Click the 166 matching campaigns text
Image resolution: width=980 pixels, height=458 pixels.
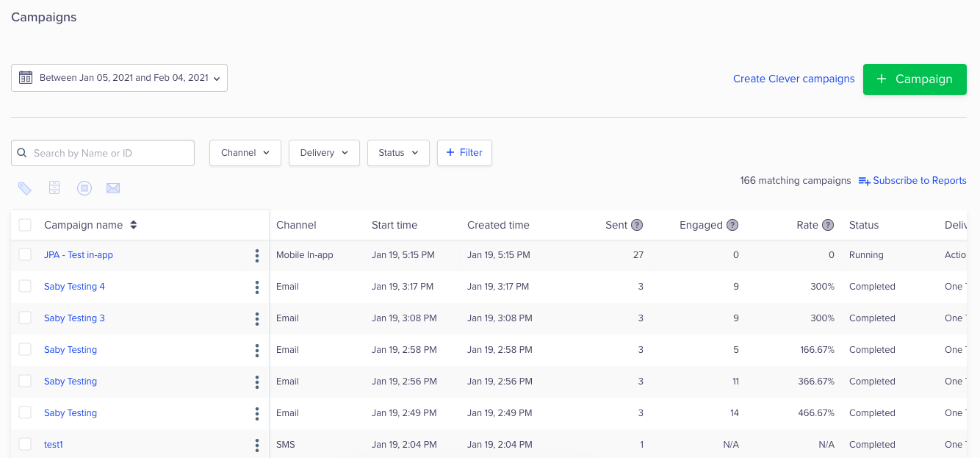coord(796,181)
